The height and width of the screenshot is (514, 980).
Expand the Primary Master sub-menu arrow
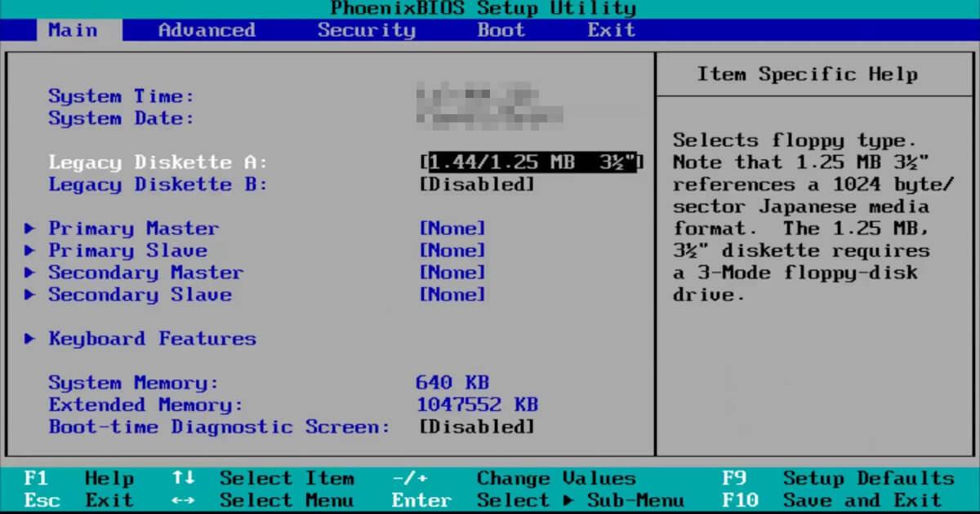point(30,228)
